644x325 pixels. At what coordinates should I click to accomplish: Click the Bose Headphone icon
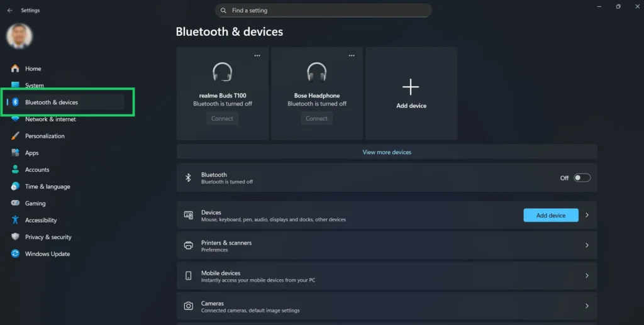click(317, 72)
